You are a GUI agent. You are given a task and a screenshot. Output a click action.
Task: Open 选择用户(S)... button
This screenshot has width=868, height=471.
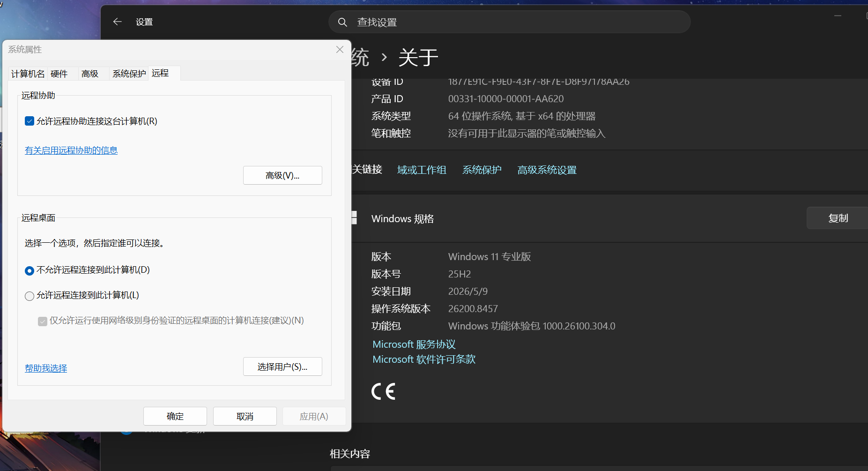282,366
